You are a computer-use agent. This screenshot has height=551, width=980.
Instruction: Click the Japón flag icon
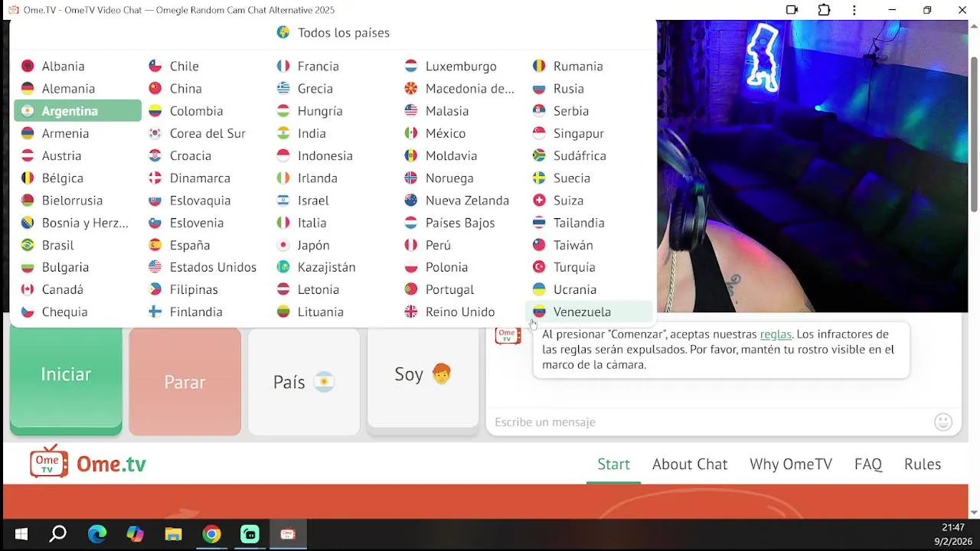(x=283, y=245)
